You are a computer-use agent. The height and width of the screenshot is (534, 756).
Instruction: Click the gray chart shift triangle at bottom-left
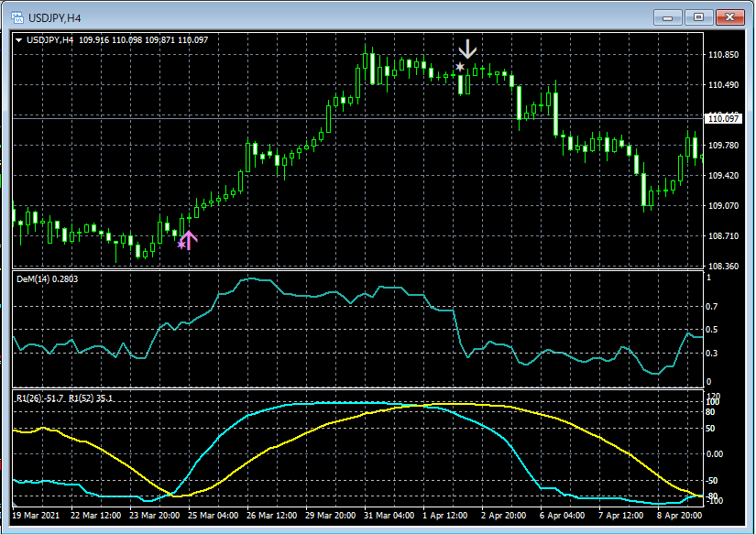[x=16, y=503]
